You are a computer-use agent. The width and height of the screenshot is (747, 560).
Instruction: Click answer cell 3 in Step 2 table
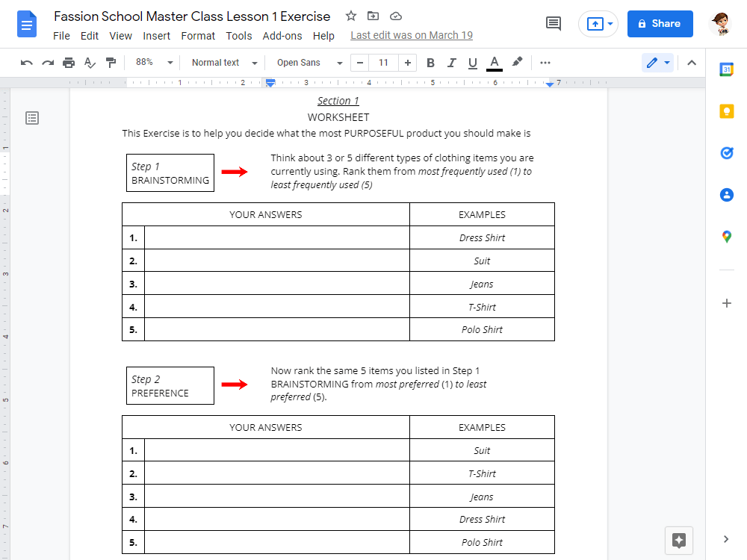pyautogui.click(x=277, y=497)
